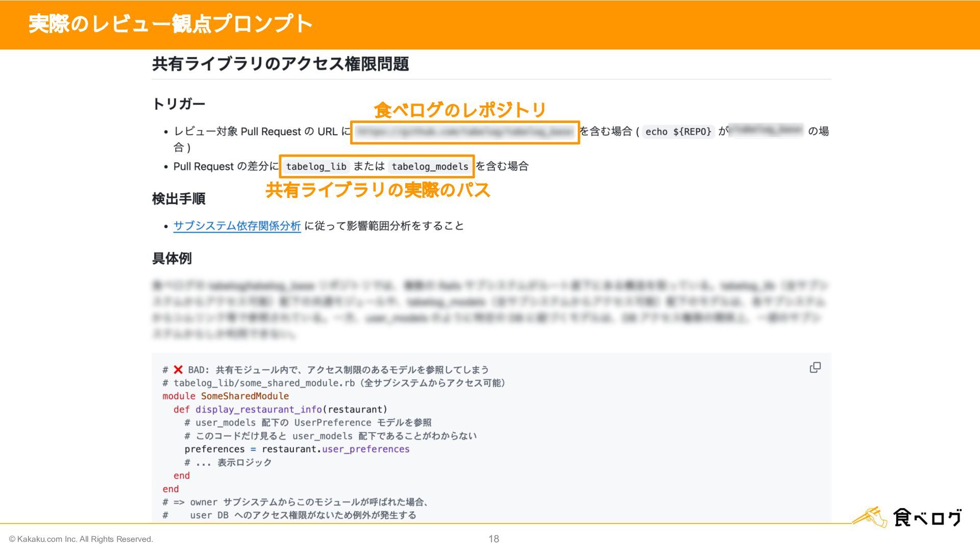Click the blurred repository URL in orange box
Viewport: 980px width, 551px height.
pyautogui.click(x=464, y=132)
